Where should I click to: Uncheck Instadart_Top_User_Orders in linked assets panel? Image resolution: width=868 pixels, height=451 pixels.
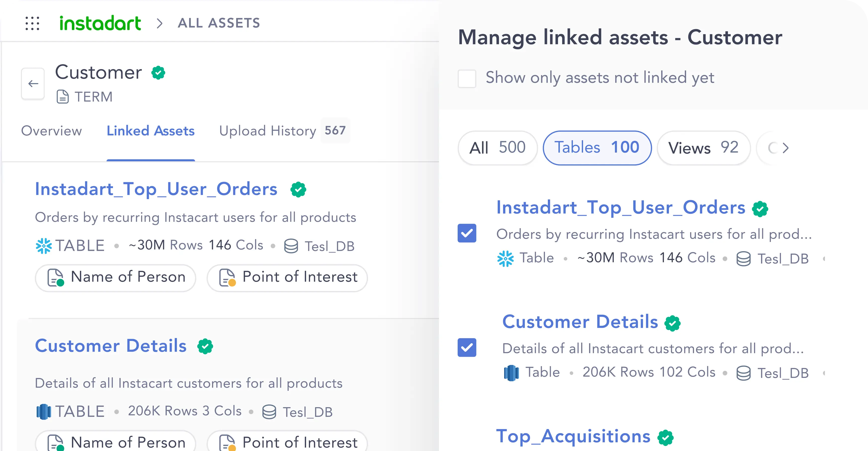[467, 233]
